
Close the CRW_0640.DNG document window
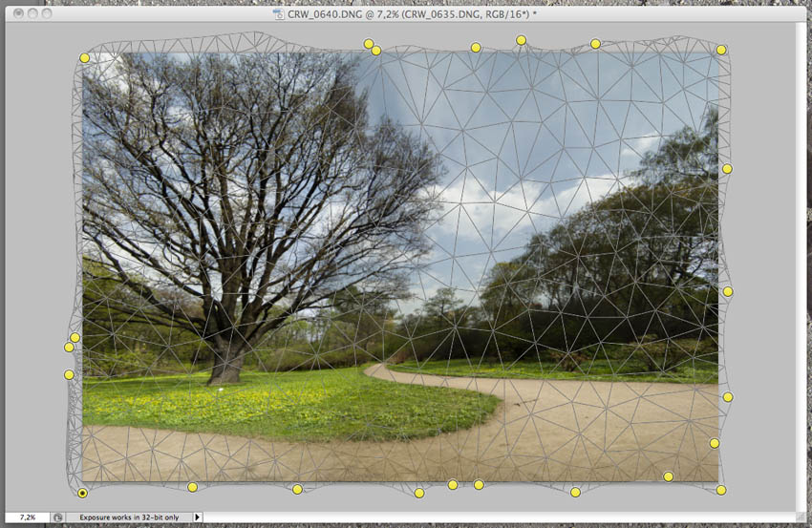(x=14, y=13)
